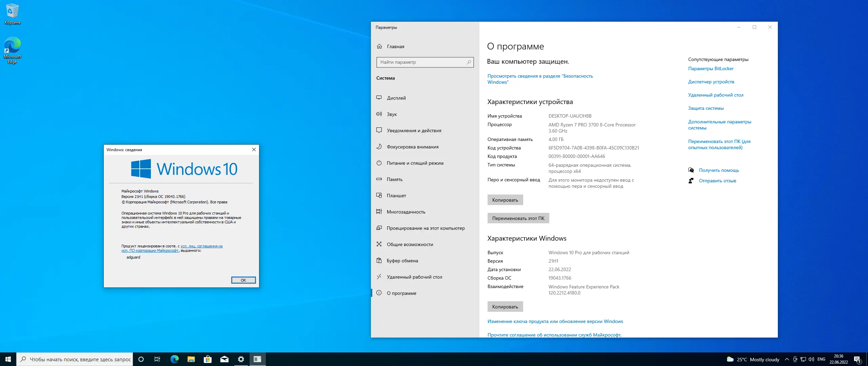
Task: Open Дисплей settings in the sidebar
Action: tap(396, 98)
